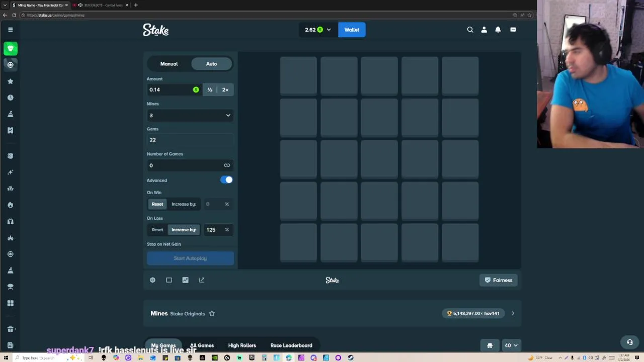Favorite the Mines game star icon
This screenshot has width=644, height=362.
pos(212,314)
